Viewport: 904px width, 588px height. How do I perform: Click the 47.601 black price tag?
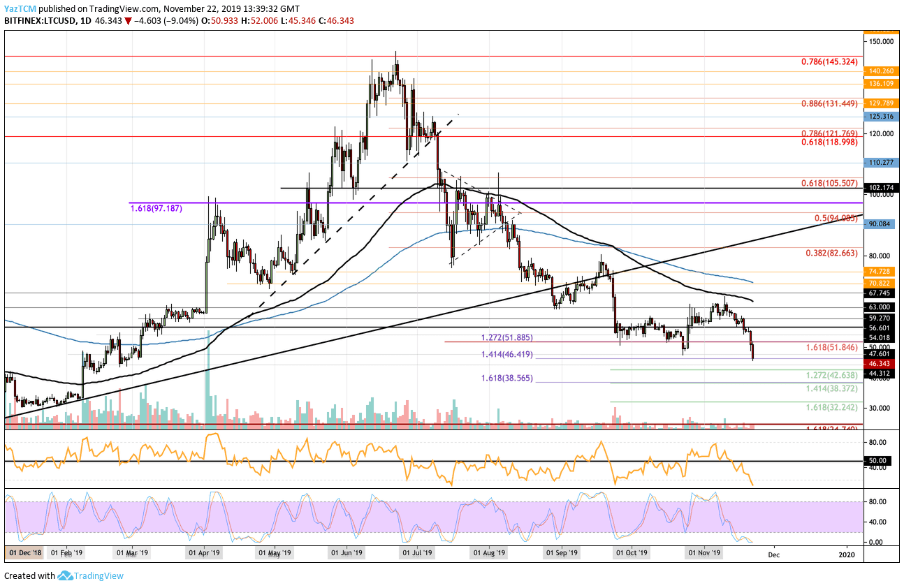click(x=879, y=354)
